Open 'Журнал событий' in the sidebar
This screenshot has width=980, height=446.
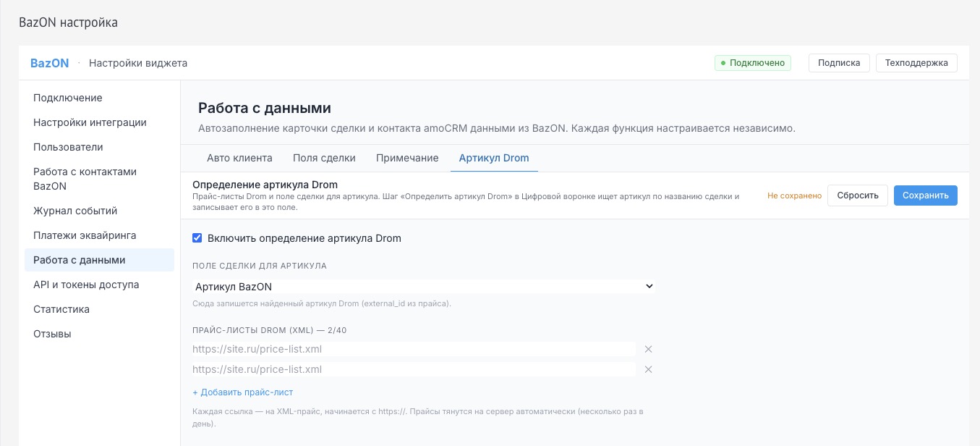click(x=100, y=211)
